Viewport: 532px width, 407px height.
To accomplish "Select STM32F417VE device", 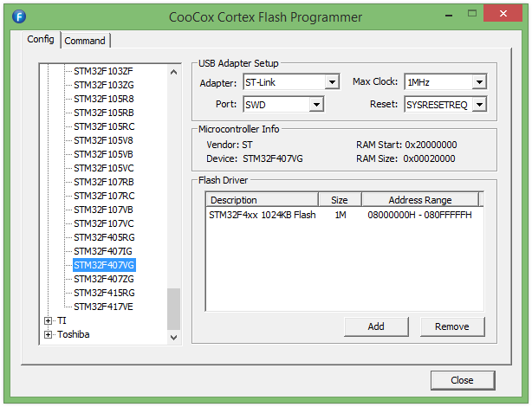I will (103, 307).
